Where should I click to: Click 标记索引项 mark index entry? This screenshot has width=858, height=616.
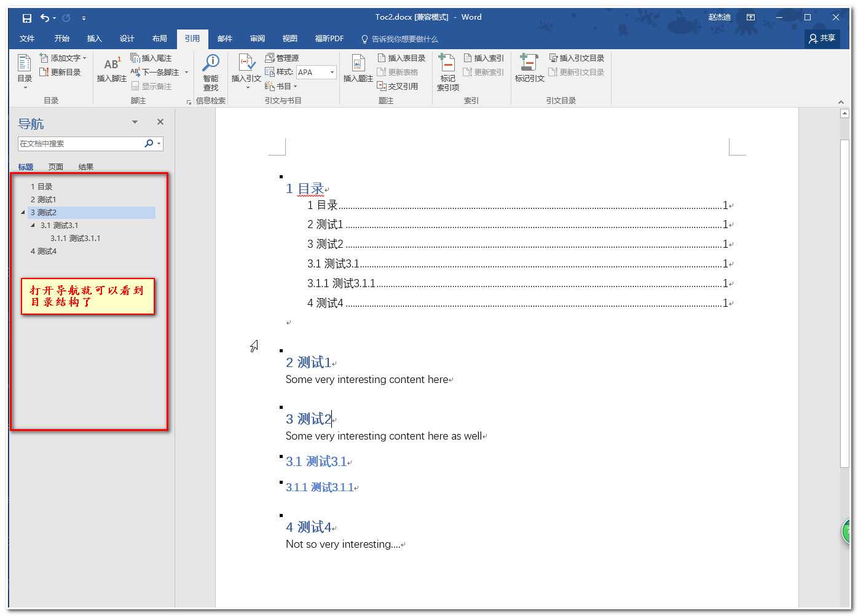[x=448, y=73]
